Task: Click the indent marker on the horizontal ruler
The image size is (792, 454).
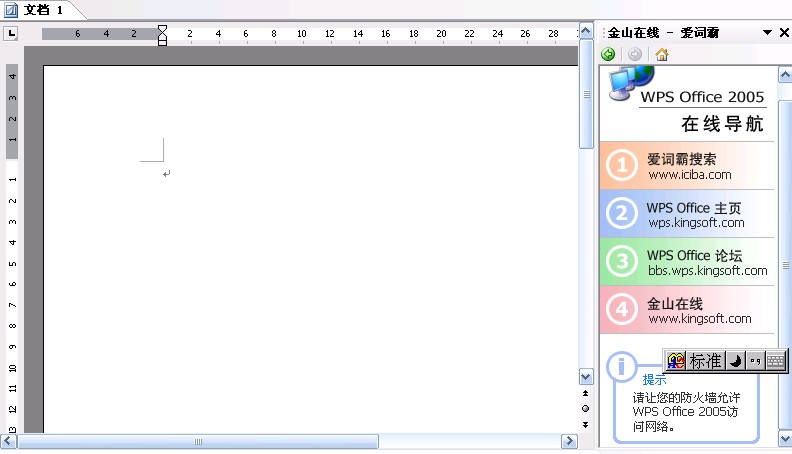Action: click(162, 35)
